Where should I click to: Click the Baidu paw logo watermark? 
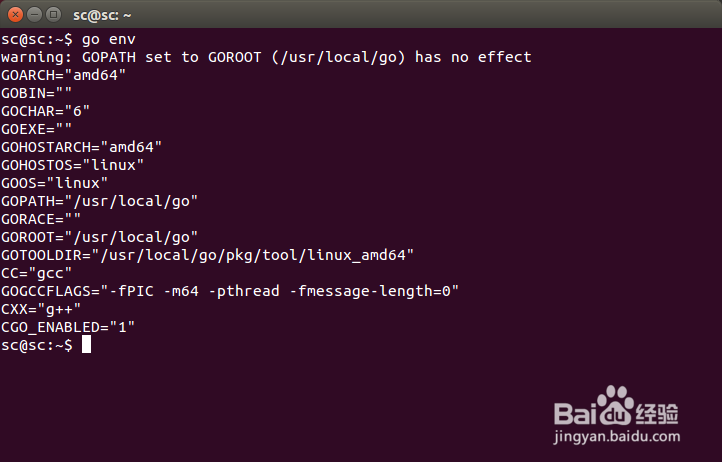tap(616, 406)
